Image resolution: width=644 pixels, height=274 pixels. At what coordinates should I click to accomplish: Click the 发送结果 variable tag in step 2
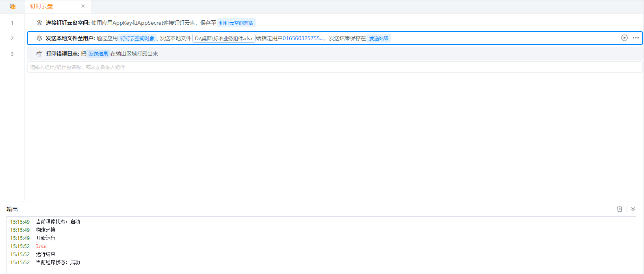point(379,39)
